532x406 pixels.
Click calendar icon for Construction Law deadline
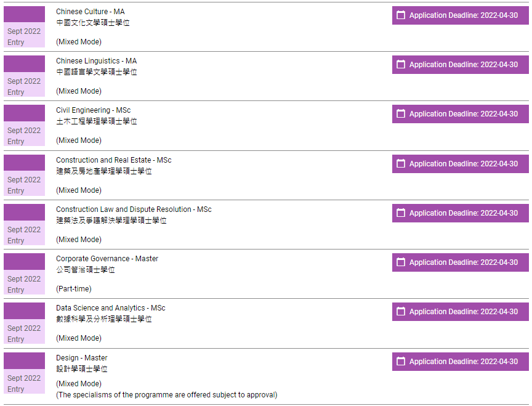tap(401, 213)
